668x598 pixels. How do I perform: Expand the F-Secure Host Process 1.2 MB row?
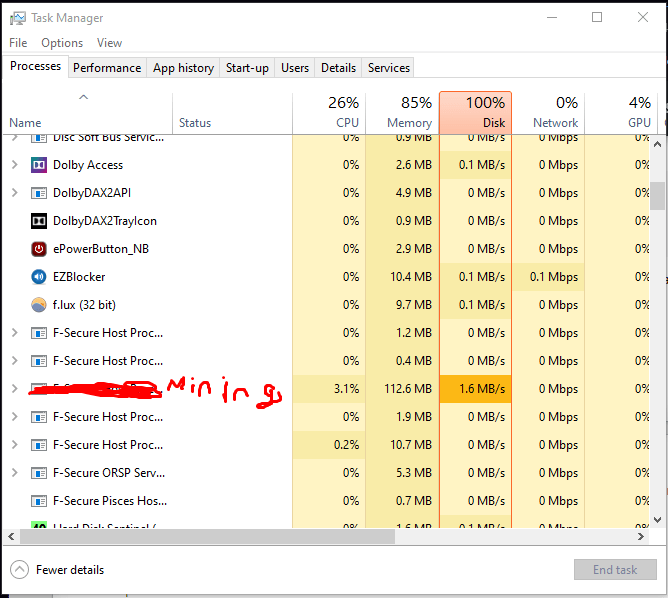point(14,333)
